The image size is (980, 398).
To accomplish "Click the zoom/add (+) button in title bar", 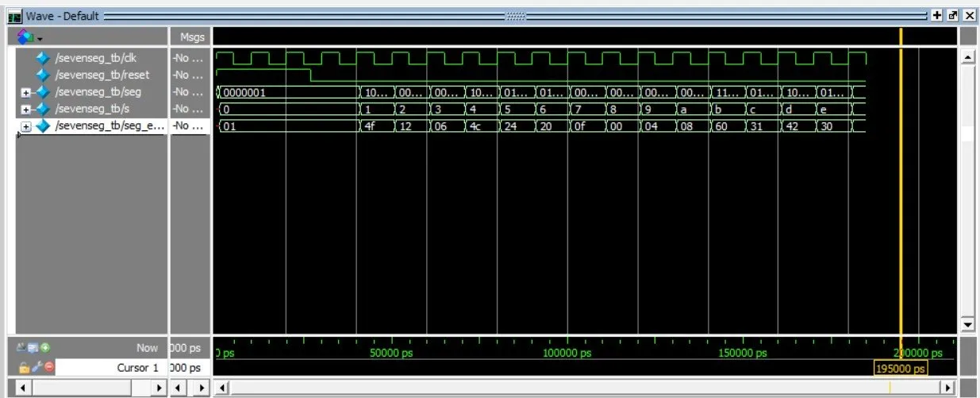I will point(937,15).
